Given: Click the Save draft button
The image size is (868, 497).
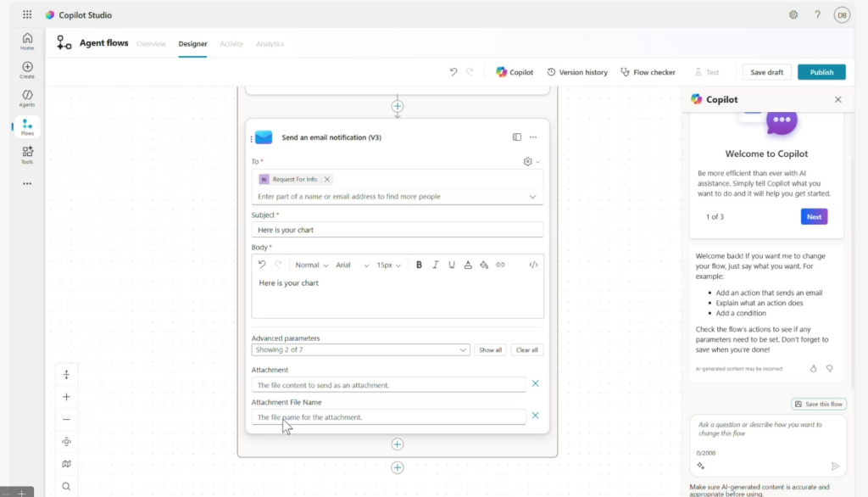Looking at the screenshot, I should [766, 72].
